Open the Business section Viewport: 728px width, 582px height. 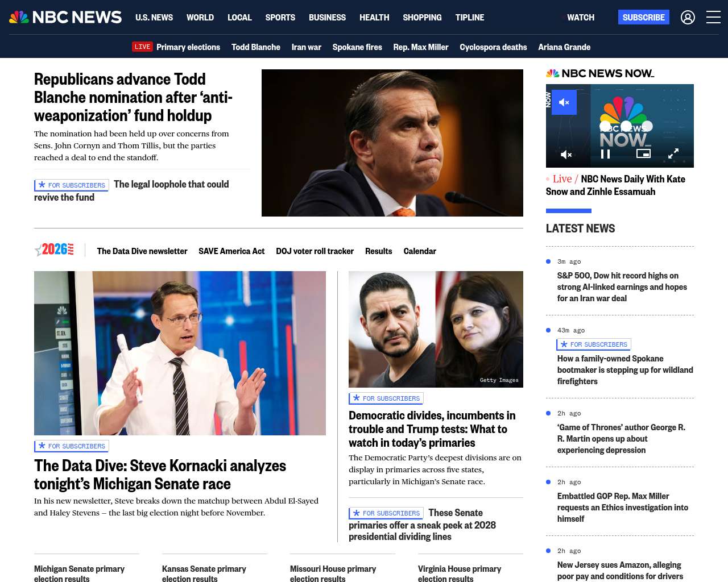point(327,18)
